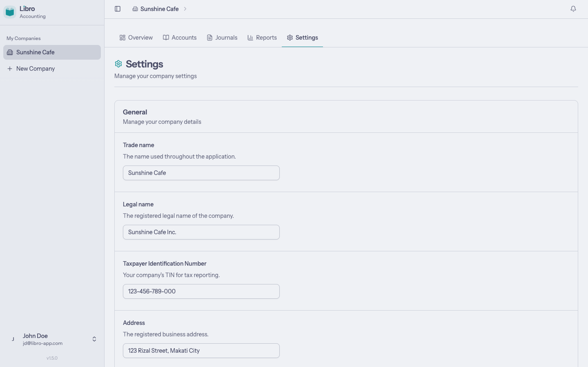Expand the John Doe account menu
The width and height of the screenshot is (588, 367).
94,339
